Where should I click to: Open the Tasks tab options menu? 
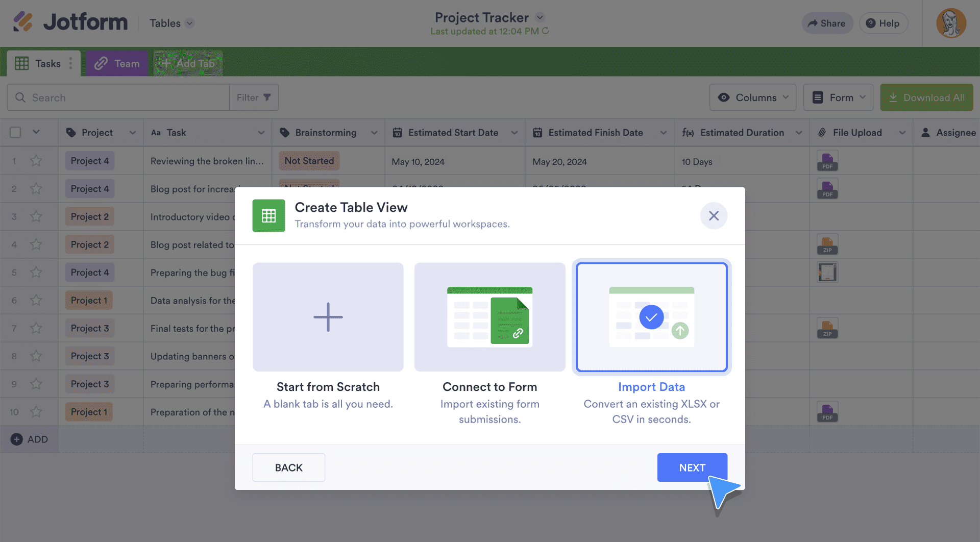pos(70,63)
